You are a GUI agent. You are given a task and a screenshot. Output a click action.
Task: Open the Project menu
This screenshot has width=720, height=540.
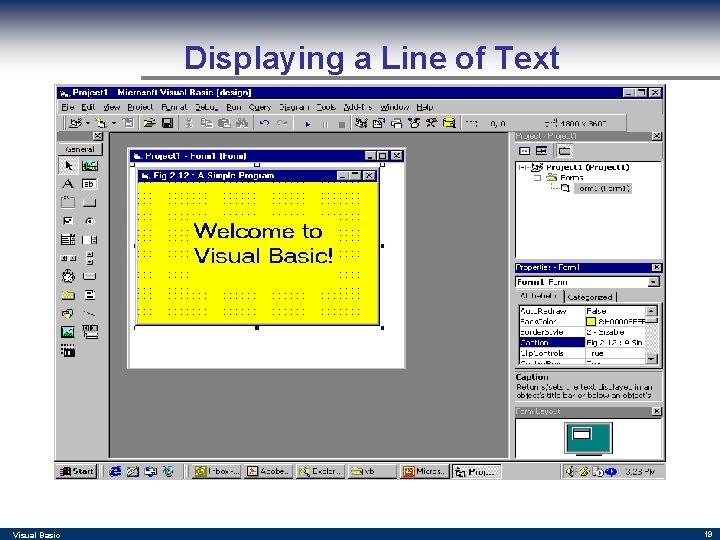point(140,107)
